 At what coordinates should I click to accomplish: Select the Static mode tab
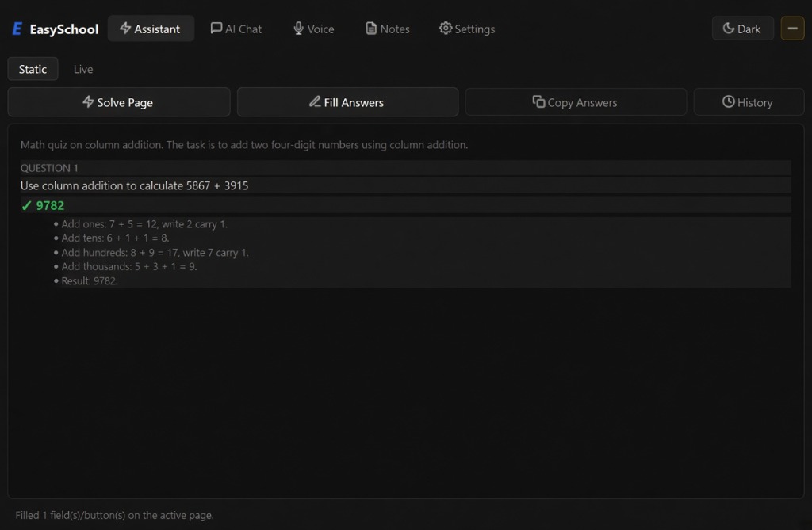(x=33, y=69)
